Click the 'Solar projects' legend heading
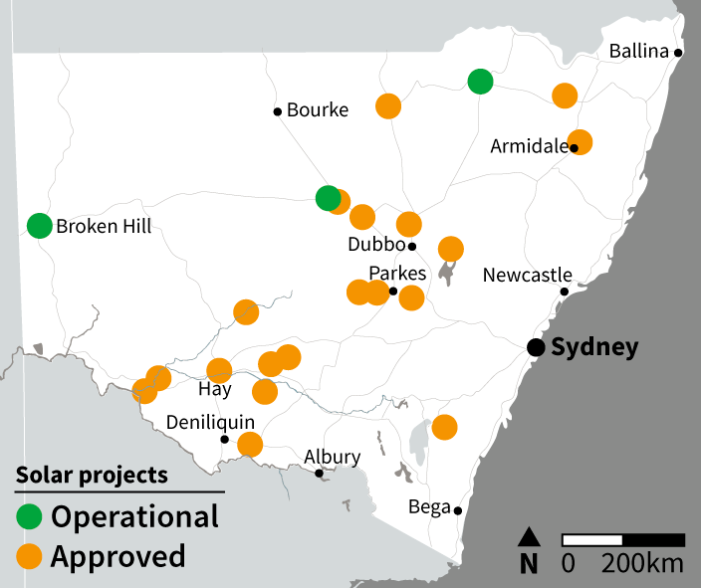 pyautogui.click(x=92, y=475)
